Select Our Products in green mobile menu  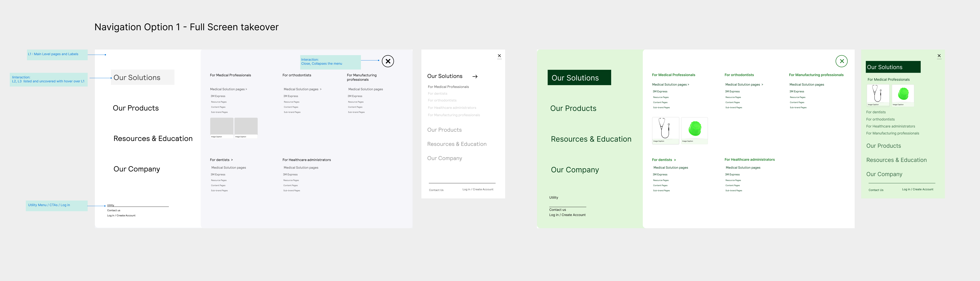(883, 146)
